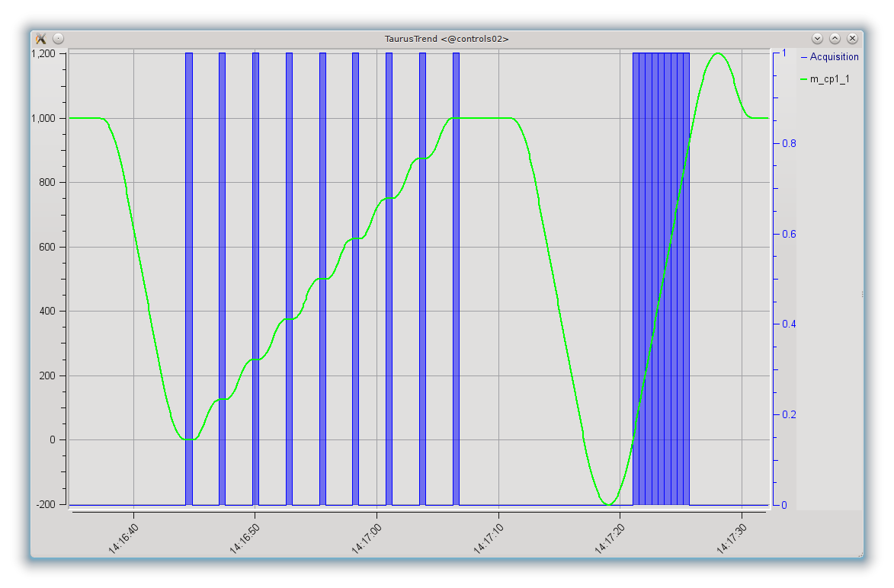Select the Acquisition legend entry
The height and width of the screenshot is (588, 894).
(833, 57)
